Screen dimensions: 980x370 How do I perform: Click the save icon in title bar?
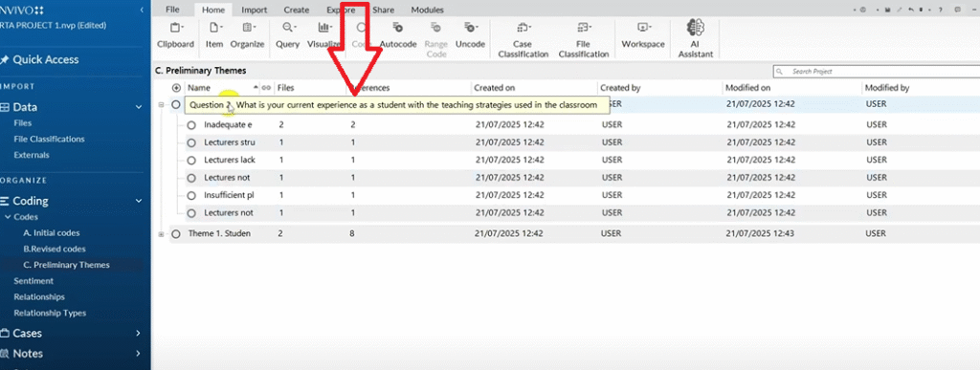[x=887, y=10]
